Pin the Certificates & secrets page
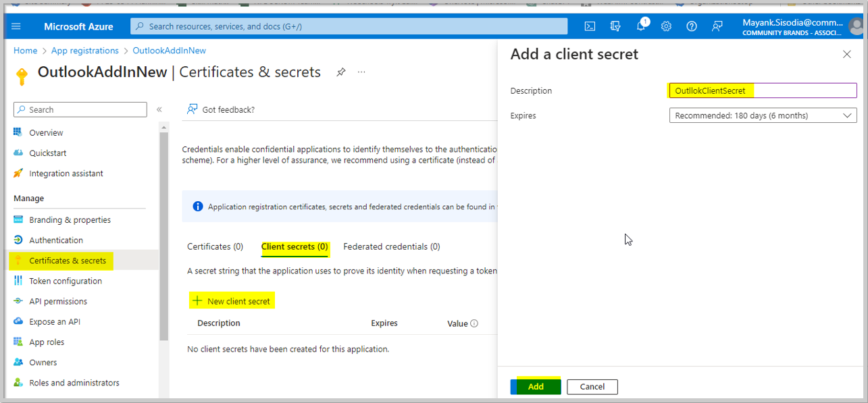Image resolution: width=868 pixels, height=403 pixels. click(341, 72)
